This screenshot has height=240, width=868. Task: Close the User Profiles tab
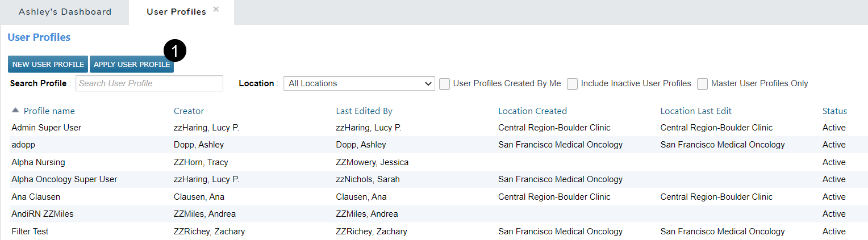(x=216, y=10)
